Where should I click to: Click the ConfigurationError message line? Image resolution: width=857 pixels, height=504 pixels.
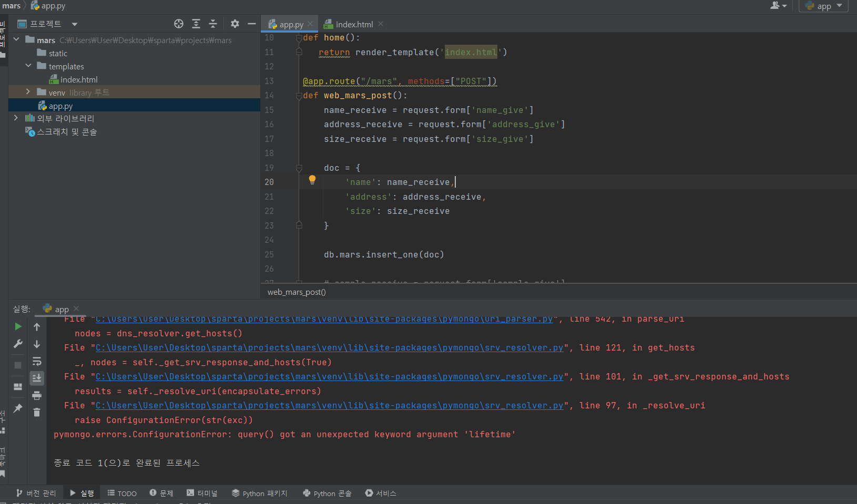284,434
